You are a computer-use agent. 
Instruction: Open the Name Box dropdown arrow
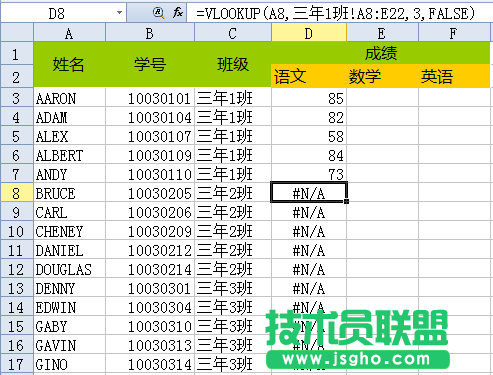click(119, 13)
